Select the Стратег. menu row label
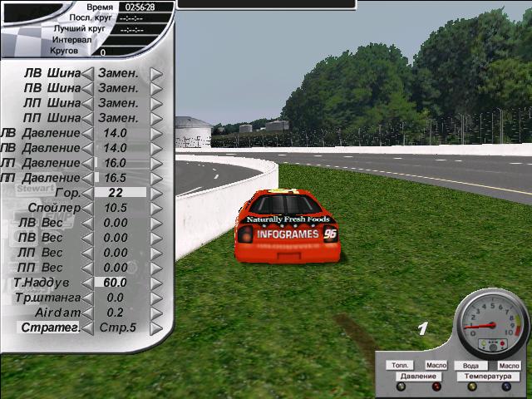This screenshot has height=399, width=532. coord(50,328)
